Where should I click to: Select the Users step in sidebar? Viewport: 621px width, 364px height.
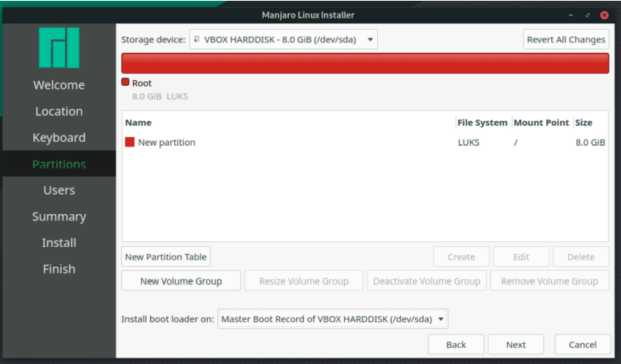[x=59, y=190]
